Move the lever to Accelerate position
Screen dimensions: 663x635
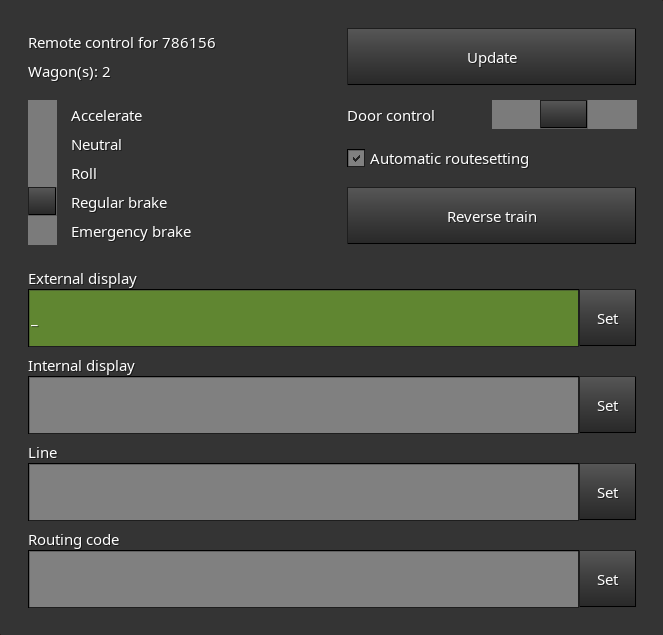click(x=42, y=116)
